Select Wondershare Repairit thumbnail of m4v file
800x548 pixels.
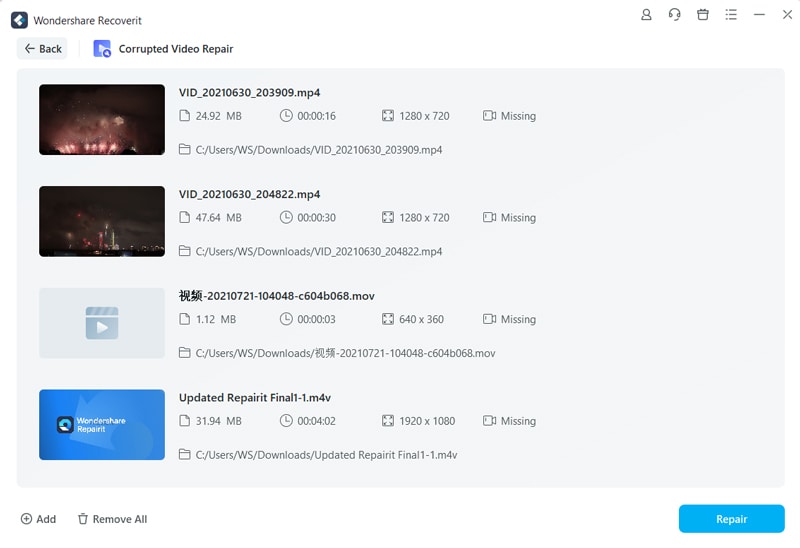pyautogui.click(x=102, y=425)
